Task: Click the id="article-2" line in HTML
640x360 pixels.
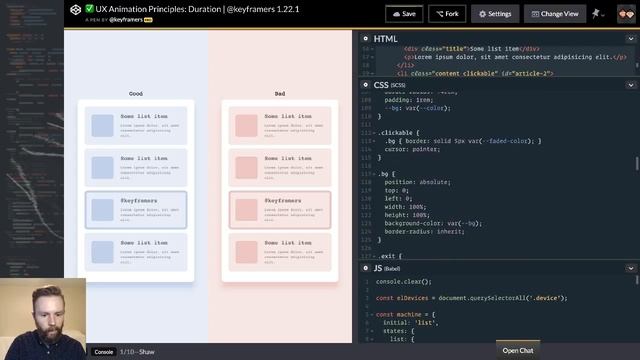Action: (475, 73)
